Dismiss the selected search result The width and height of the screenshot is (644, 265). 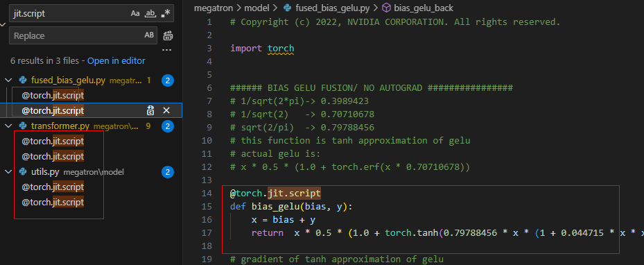(166, 110)
